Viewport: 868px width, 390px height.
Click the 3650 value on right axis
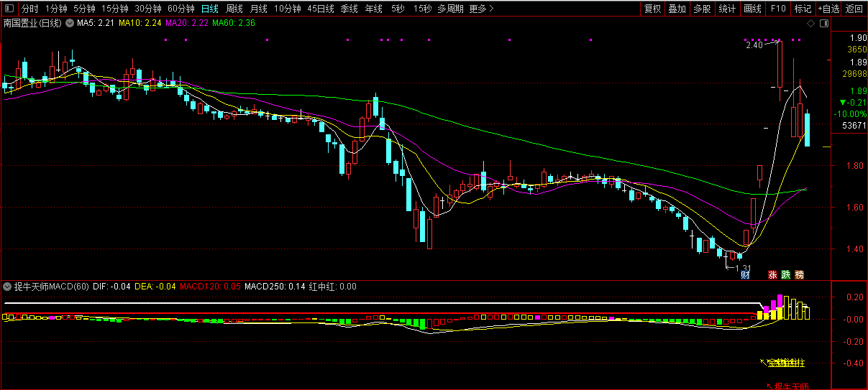click(x=856, y=50)
